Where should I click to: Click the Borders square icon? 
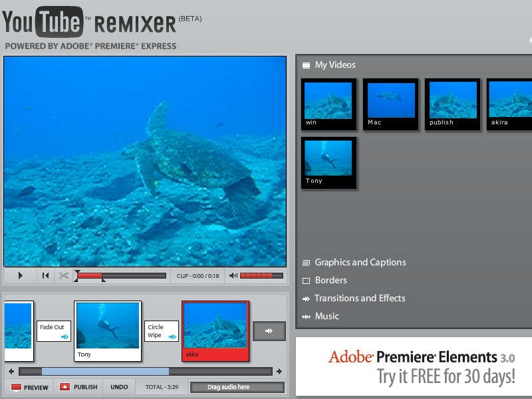pyautogui.click(x=306, y=281)
